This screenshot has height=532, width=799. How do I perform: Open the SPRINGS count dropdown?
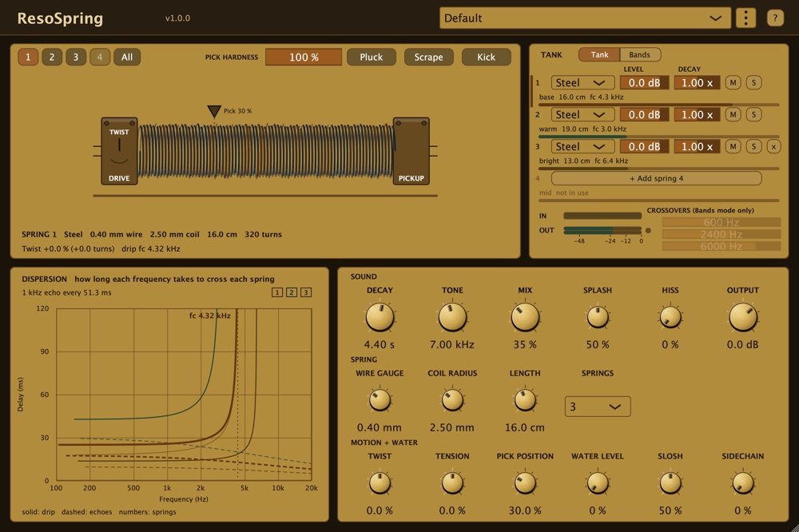click(x=597, y=407)
